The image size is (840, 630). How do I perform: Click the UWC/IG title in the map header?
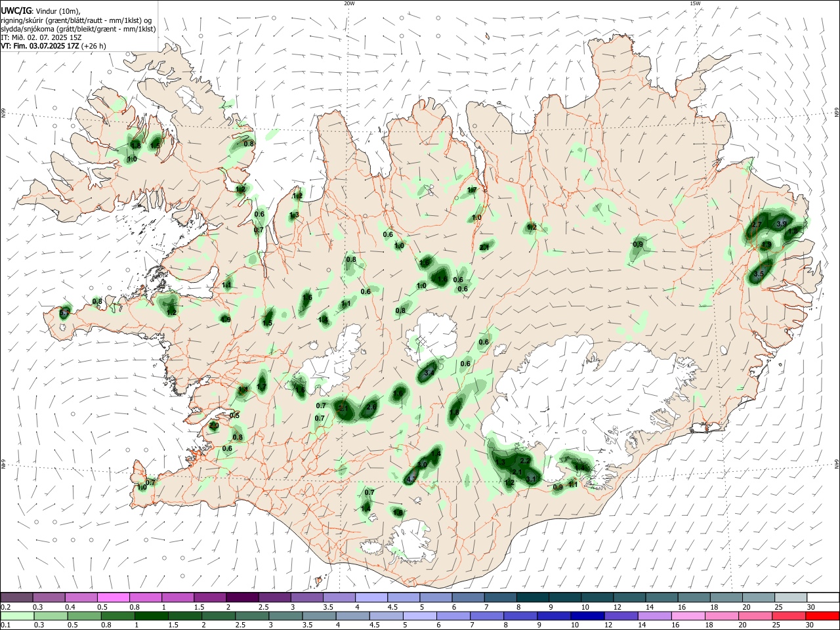(16, 11)
